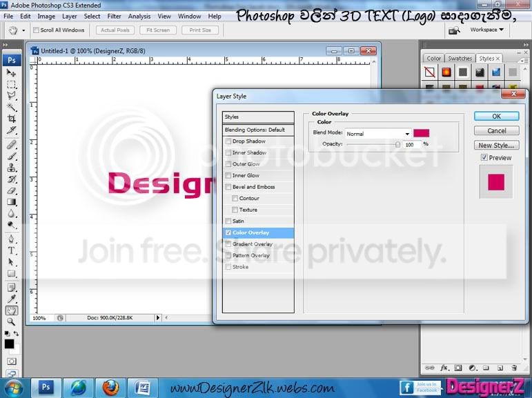The width and height of the screenshot is (532, 398).
Task: Enable the Inner Shadow checkbox
Action: tap(228, 152)
